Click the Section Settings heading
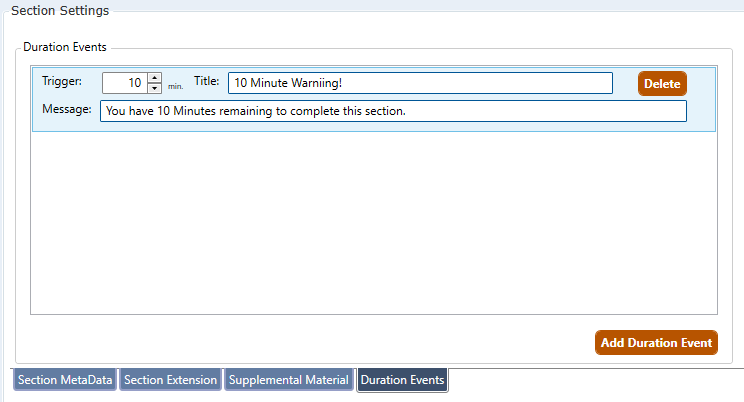The height and width of the screenshot is (402, 744). (x=59, y=10)
